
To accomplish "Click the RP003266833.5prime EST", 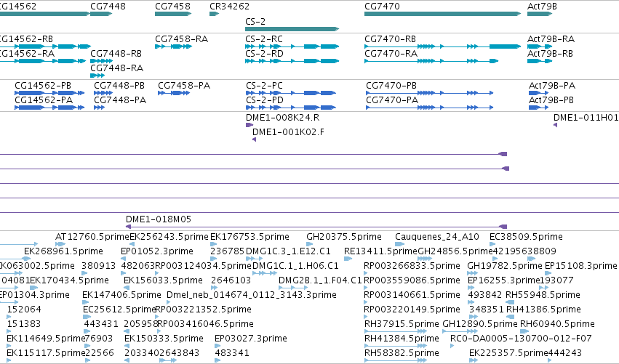I will point(366,273).
